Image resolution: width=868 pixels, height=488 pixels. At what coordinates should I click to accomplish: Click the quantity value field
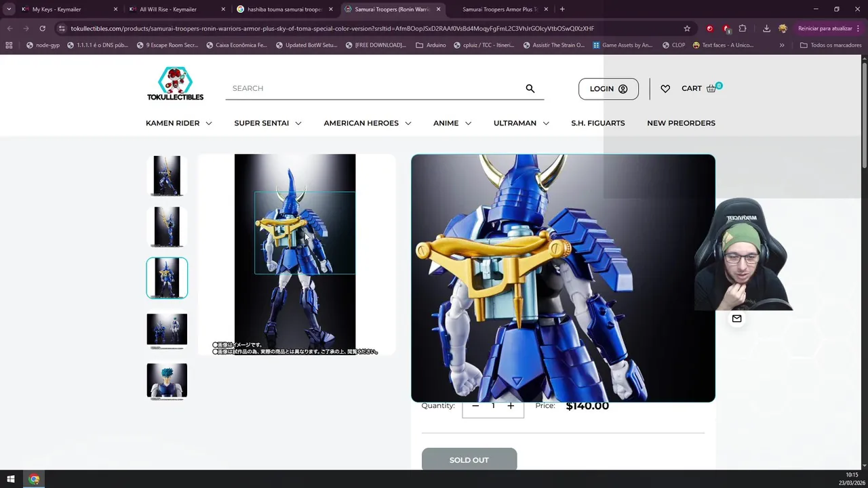pyautogui.click(x=493, y=405)
